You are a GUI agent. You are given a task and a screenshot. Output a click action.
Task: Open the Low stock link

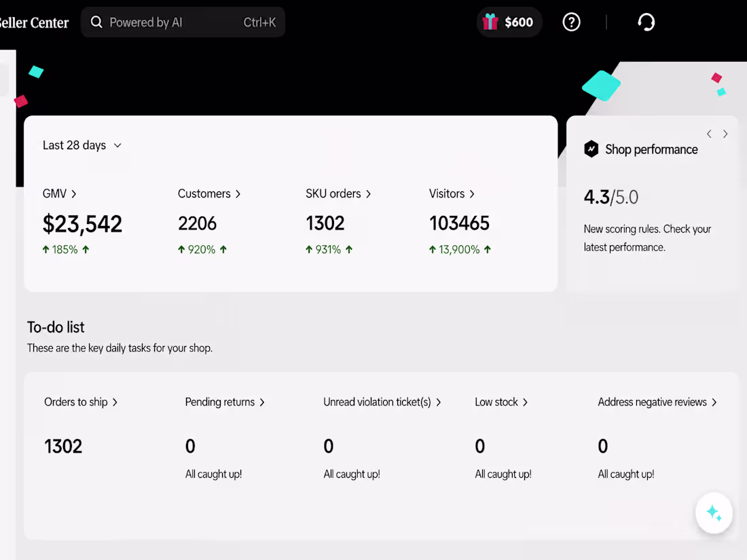501,402
